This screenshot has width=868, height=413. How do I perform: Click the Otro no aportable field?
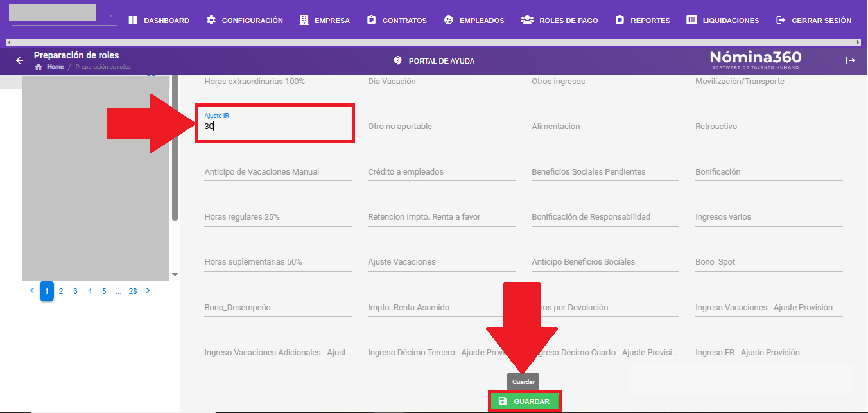point(442,127)
